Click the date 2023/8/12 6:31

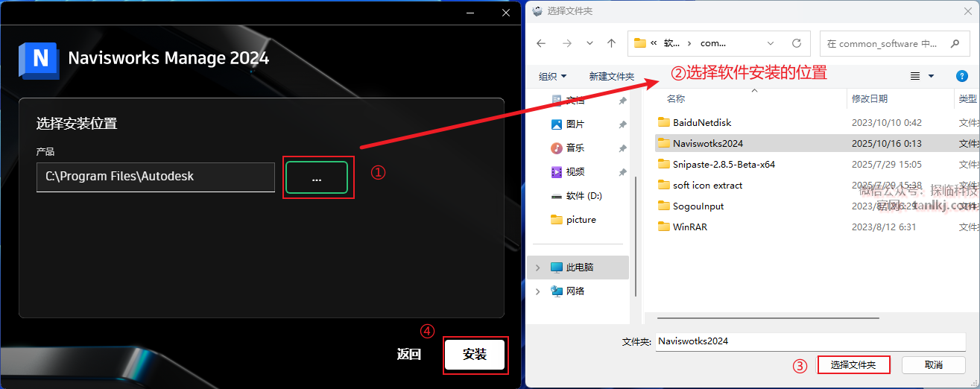click(884, 227)
